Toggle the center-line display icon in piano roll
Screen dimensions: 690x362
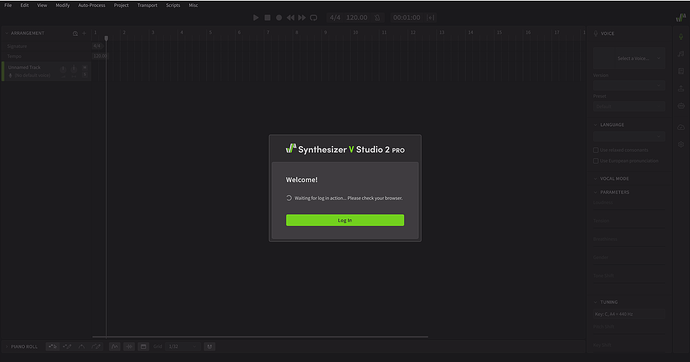(x=129, y=347)
